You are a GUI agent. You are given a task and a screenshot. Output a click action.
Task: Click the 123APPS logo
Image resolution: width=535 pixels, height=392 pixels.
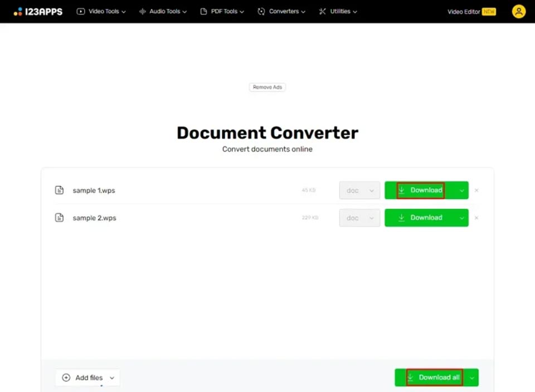[38, 12]
